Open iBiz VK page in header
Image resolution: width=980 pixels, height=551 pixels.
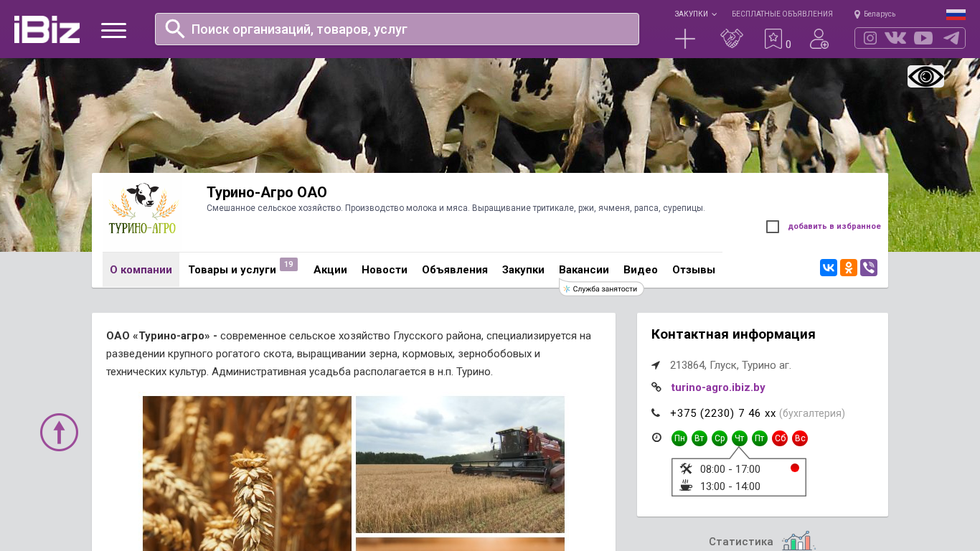pos(895,38)
